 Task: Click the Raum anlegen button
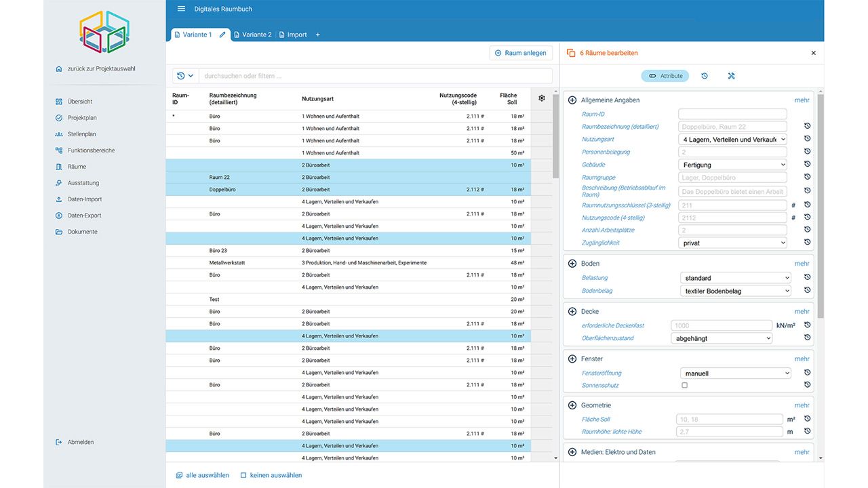[521, 53]
